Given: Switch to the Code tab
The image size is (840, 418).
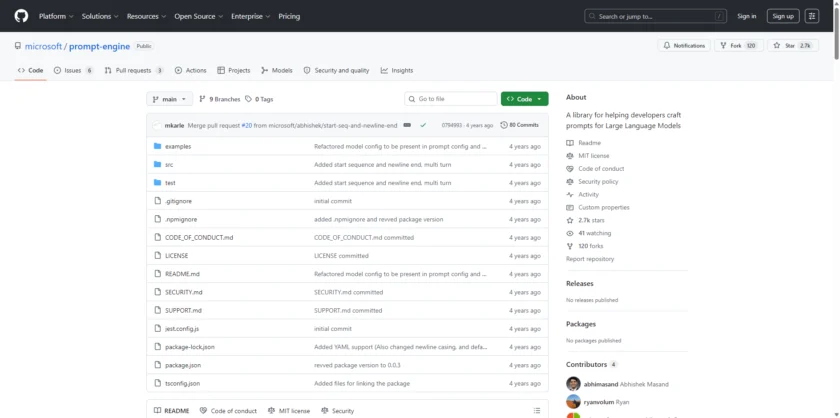Looking at the screenshot, I should pos(31,70).
